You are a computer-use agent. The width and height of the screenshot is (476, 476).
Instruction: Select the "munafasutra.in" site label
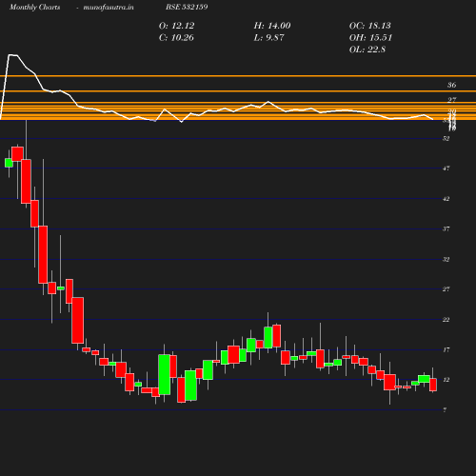[x=109, y=7]
